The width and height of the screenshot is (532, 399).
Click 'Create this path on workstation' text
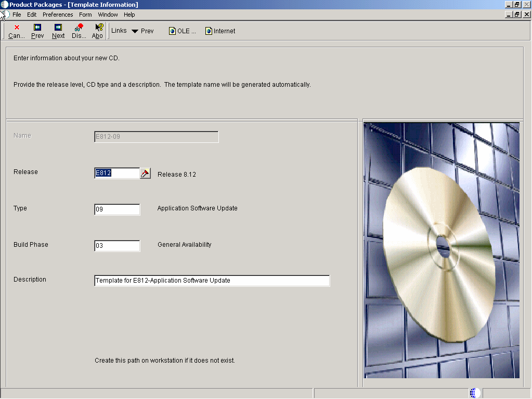coord(164,361)
